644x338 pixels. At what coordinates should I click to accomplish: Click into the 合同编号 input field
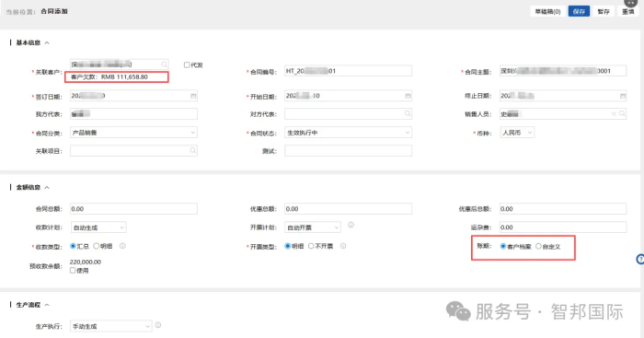349,71
